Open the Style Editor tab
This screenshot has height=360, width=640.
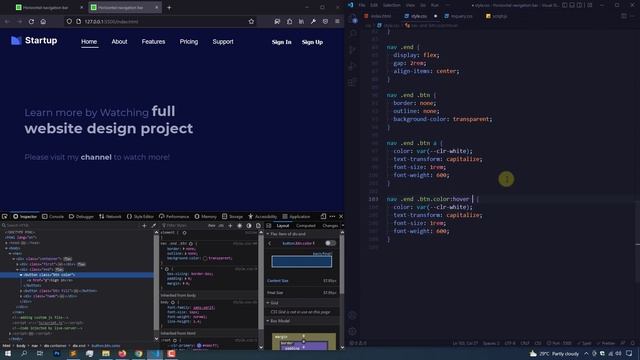click(140, 216)
